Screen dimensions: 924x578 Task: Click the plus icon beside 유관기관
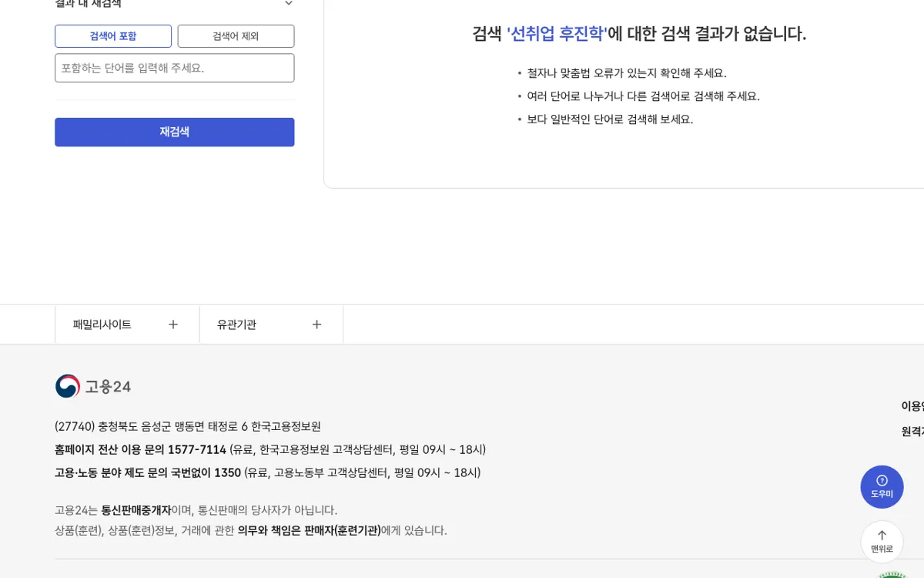click(316, 324)
